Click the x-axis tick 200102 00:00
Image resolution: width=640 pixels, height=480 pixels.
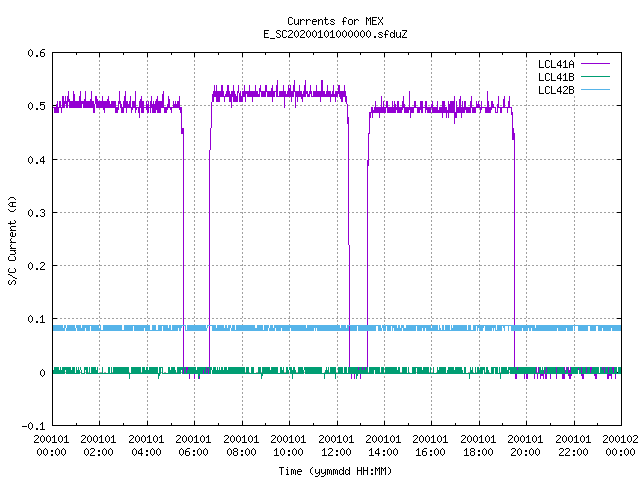pos(620,446)
